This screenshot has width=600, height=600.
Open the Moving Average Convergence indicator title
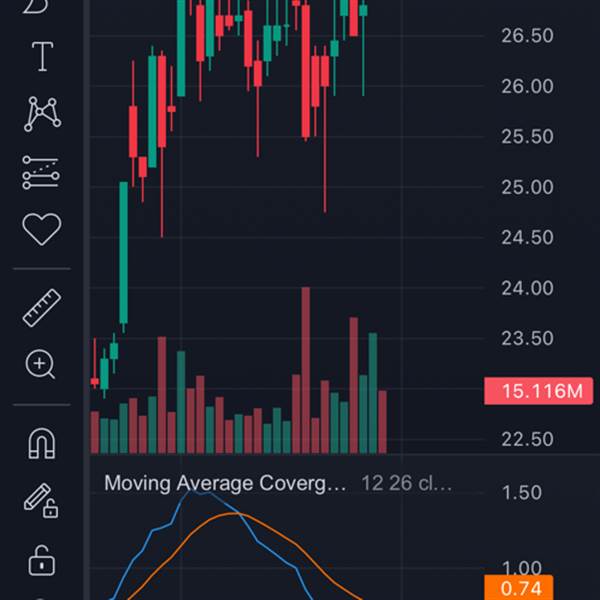225,483
